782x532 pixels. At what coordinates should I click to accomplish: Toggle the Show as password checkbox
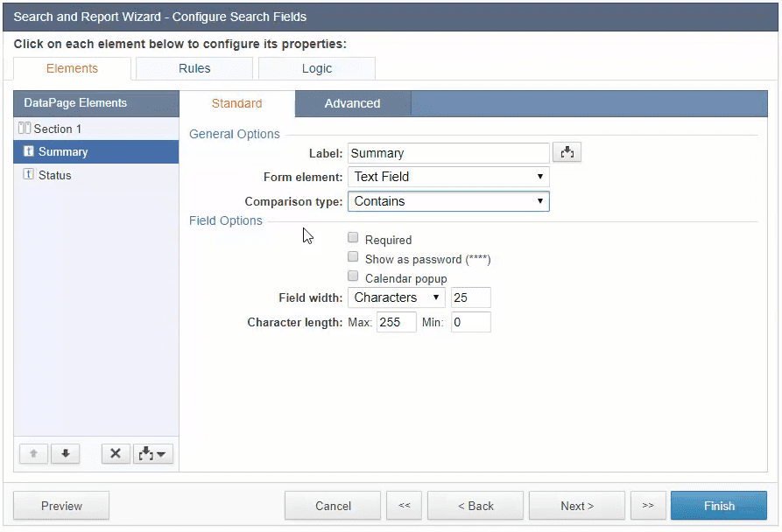(x=353, y=257)
